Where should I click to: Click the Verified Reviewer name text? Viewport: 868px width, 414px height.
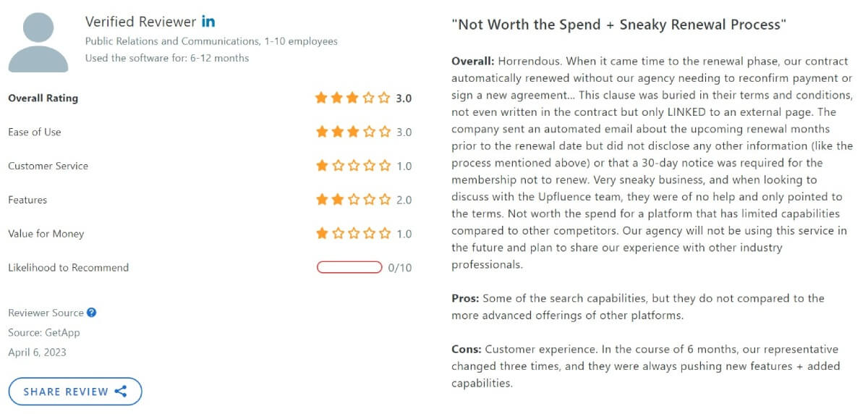140,22
